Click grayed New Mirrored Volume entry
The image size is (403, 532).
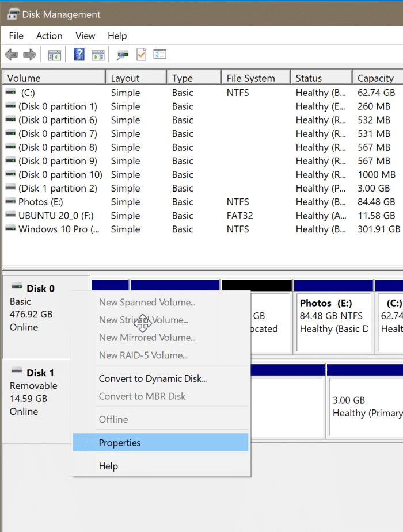[161, 338]
